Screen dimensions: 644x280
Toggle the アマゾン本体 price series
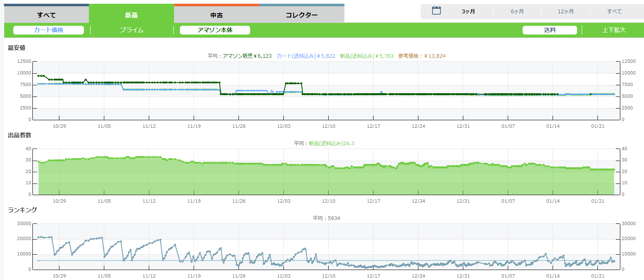(215, 30)
